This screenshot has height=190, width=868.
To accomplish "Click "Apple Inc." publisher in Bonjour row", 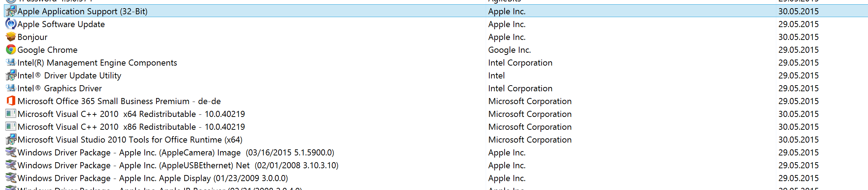I will (x=507, y=37).
